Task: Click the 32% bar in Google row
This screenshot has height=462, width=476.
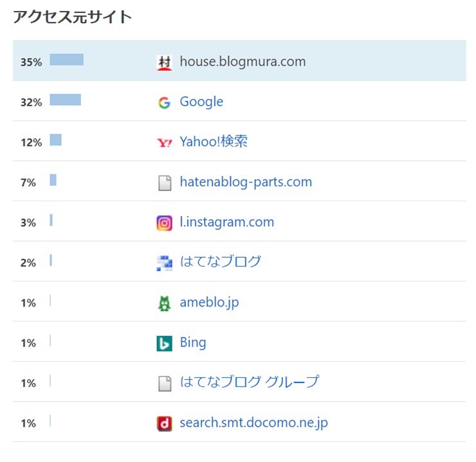Action: [65, 100]
